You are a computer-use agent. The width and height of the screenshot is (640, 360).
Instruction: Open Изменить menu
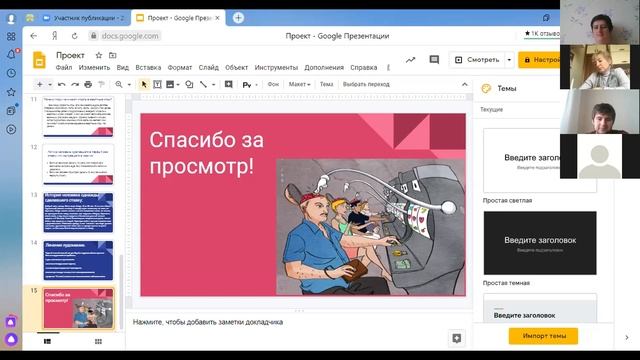tap(94, 68)
